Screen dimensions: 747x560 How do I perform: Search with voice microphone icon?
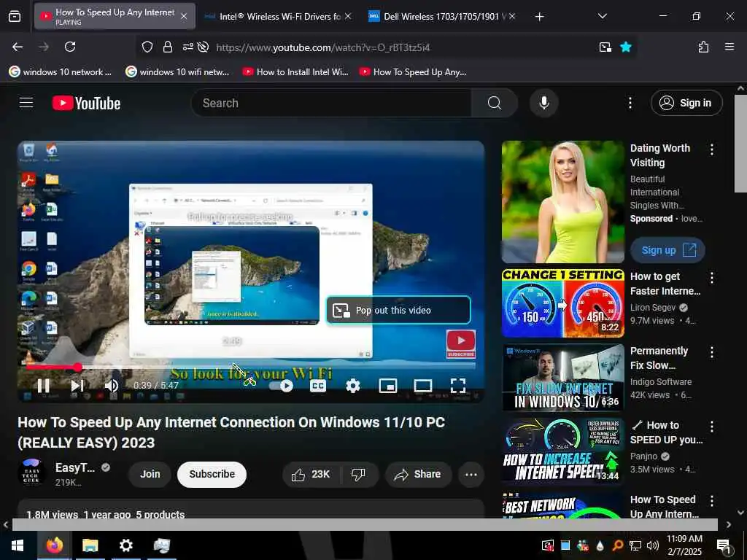543,103
